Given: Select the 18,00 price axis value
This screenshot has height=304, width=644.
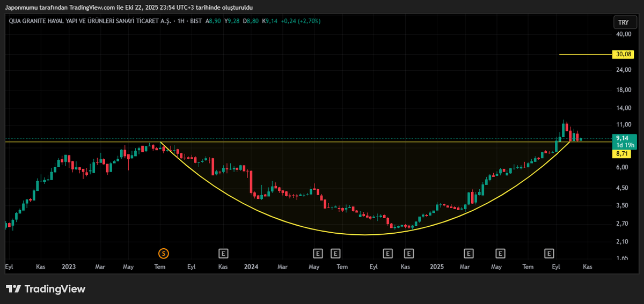Looking at the screenshot, I should tap(624, 90).
